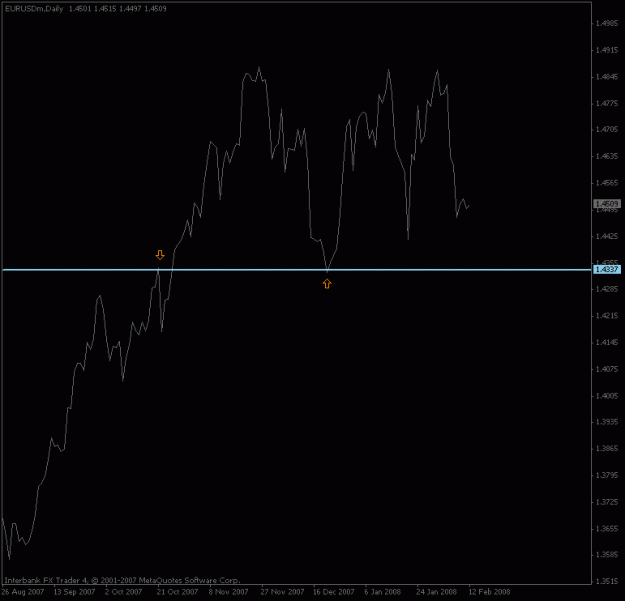Click the 1.3935 price scale value
The height and width of the screenshot is (601, 625).
point(607,422)
